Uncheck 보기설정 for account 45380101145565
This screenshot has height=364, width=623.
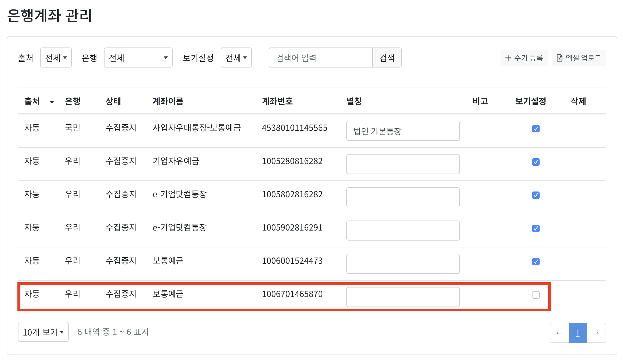pyautogui.click(x=536, y=129)
